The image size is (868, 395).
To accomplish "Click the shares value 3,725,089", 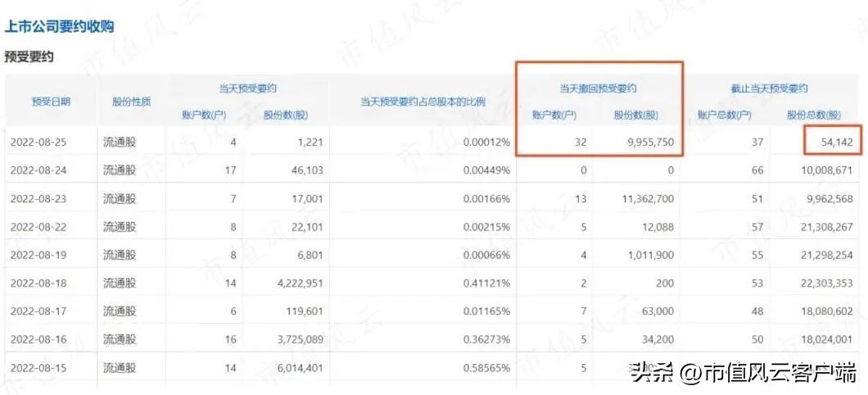I will click(x=300, y=339).
